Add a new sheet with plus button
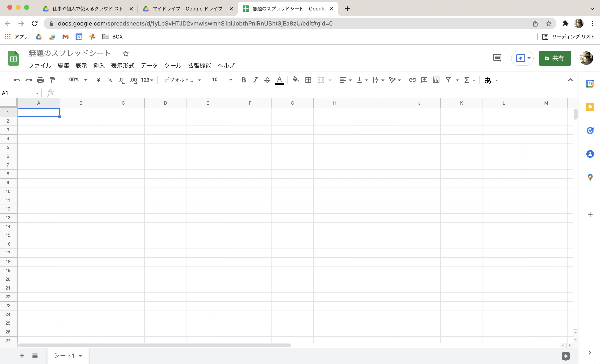Viewport: 600px width, 364px height. click(22, 356)
